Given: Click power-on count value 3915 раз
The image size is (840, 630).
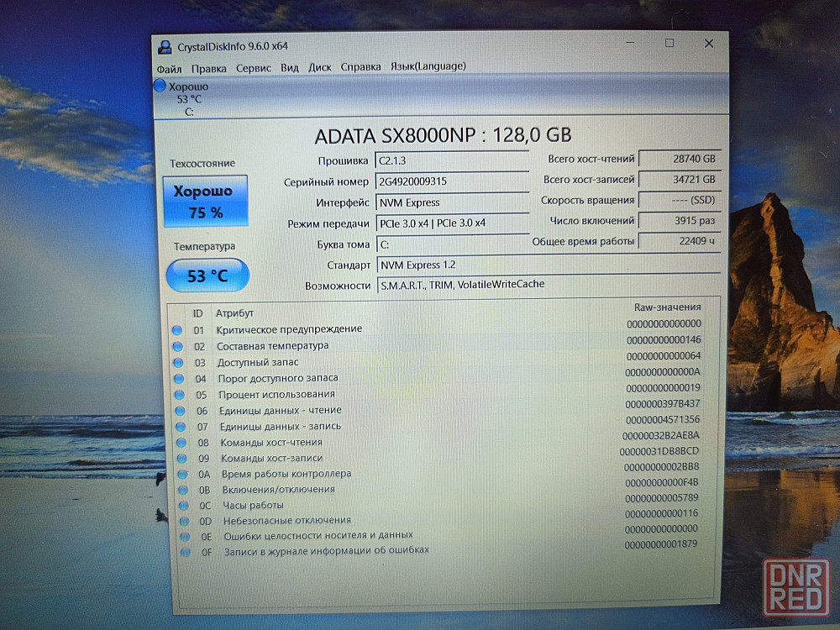Looking at the screenshot, I should click(x=680, y=220).
